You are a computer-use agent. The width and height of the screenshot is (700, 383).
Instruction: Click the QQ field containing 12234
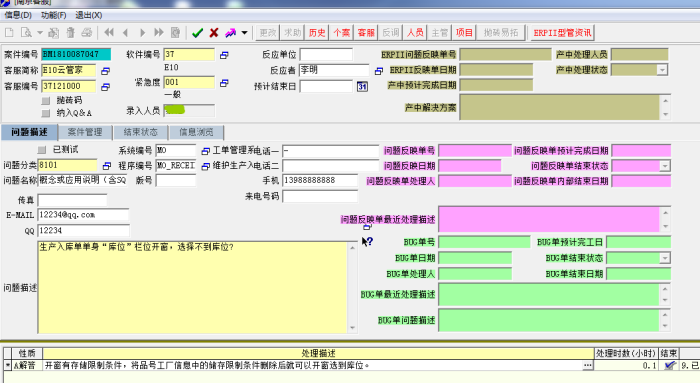pyautogui.click(x=83, y=230)
